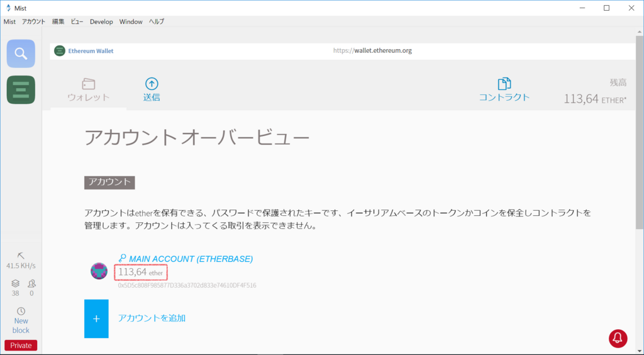
Task: Open the 編集 menu
Action: point(58,22)
